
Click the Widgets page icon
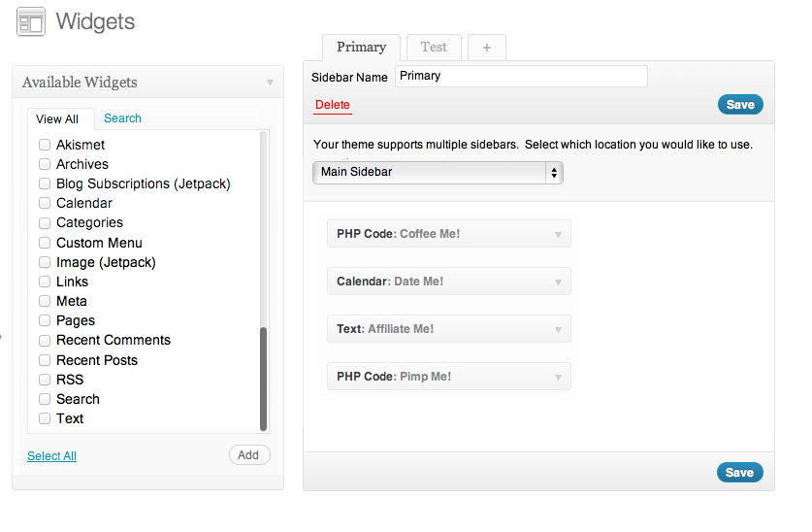(30, 22)
